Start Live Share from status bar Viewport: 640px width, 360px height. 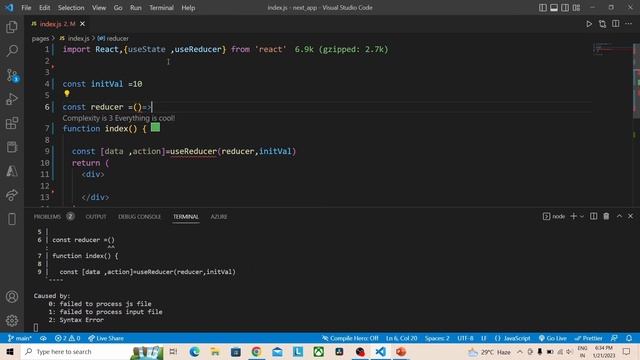(106, 338)
